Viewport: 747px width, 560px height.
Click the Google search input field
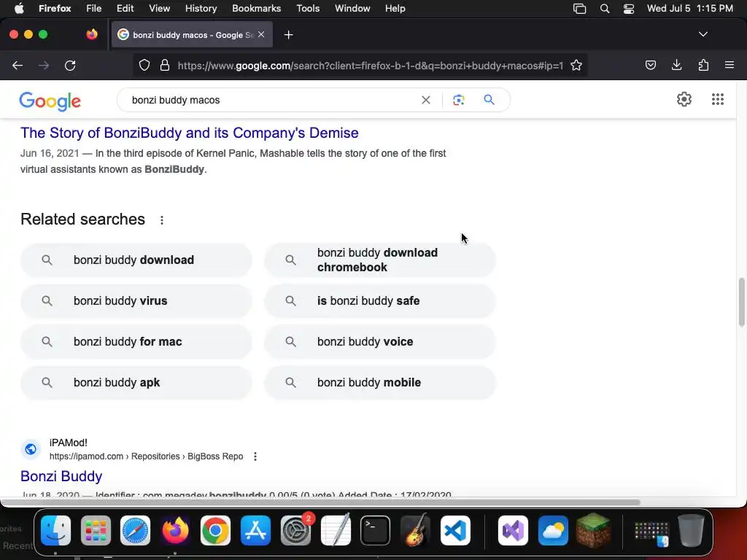270,100
